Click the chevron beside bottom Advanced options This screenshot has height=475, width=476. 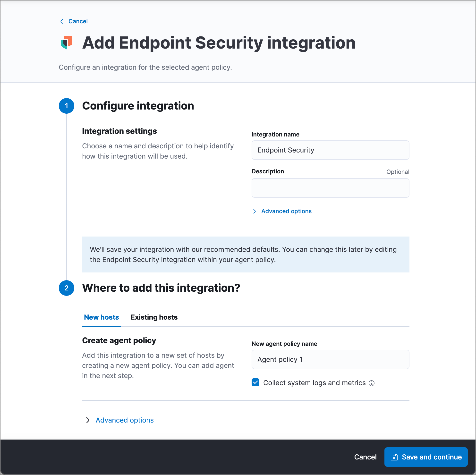click(88, 420)
